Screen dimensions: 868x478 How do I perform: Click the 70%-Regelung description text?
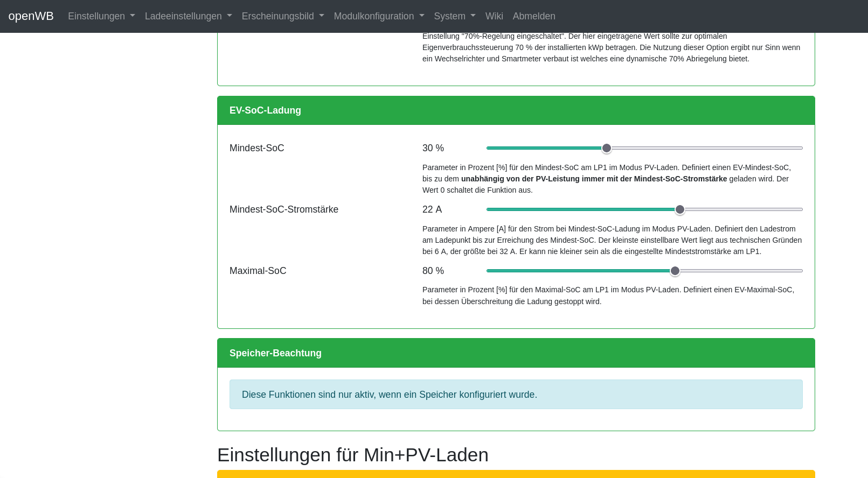[x=613, y=47]
